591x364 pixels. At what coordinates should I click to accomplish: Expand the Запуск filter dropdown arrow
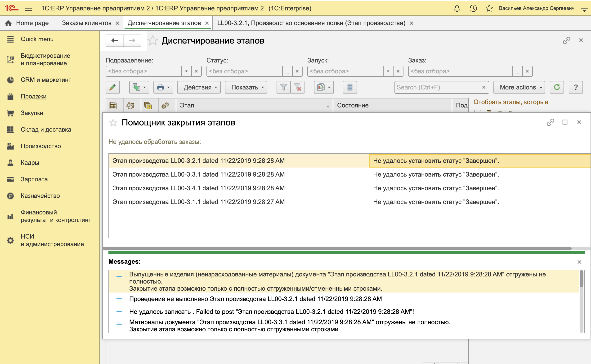(388, 71)
